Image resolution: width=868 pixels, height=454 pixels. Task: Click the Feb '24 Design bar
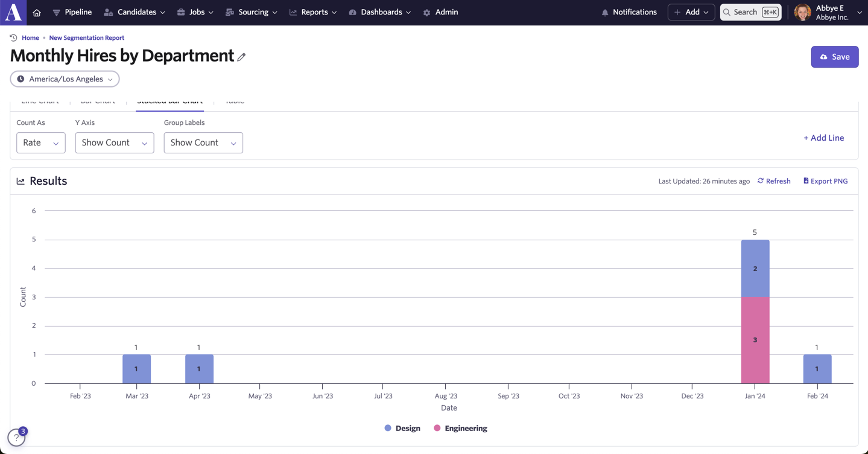(x=817, y=369)
